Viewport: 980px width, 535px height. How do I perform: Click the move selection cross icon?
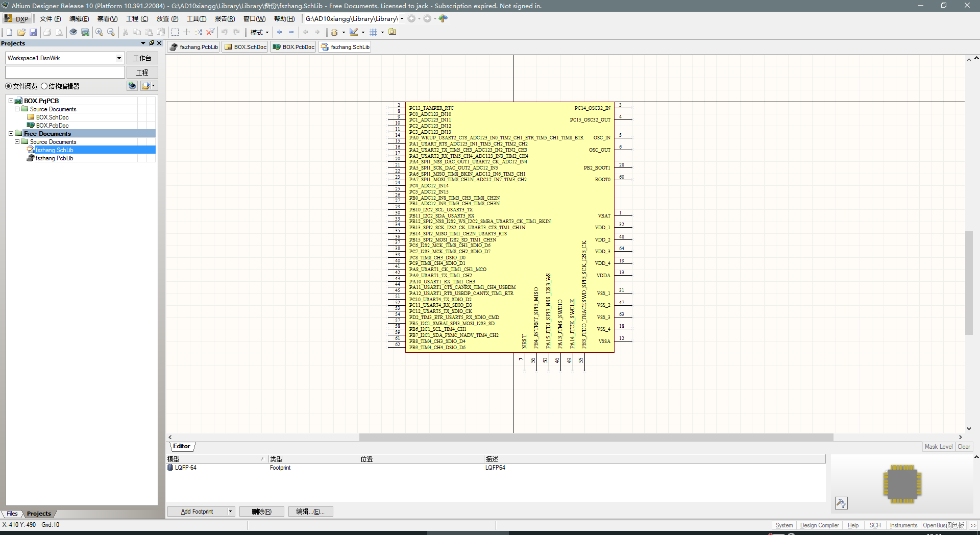[186, 32]
